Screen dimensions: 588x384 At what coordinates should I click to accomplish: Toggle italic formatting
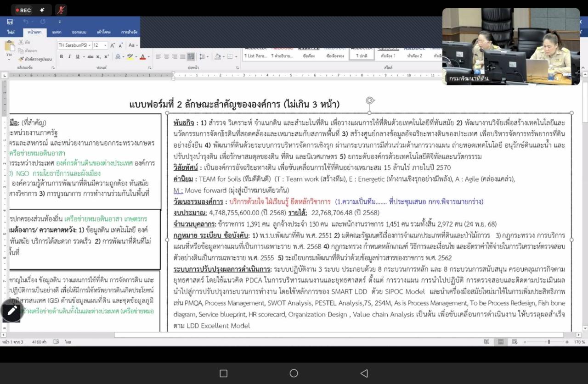point(69,56)
